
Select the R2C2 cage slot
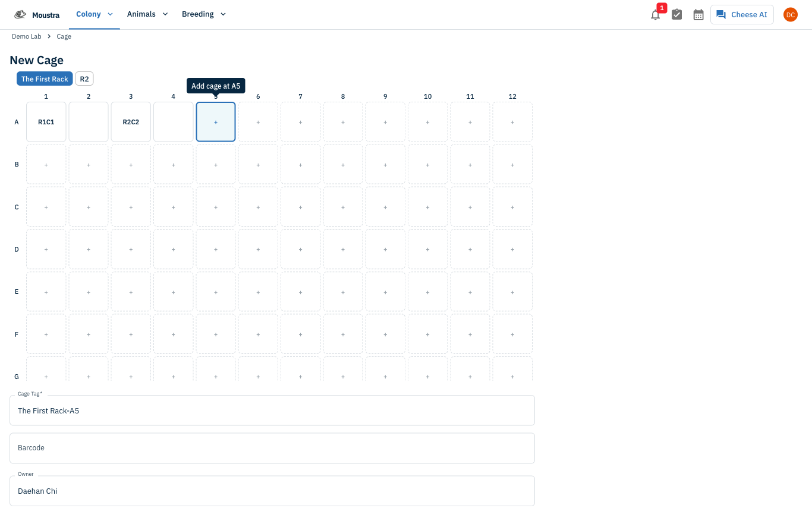click(x=131, y=122)
